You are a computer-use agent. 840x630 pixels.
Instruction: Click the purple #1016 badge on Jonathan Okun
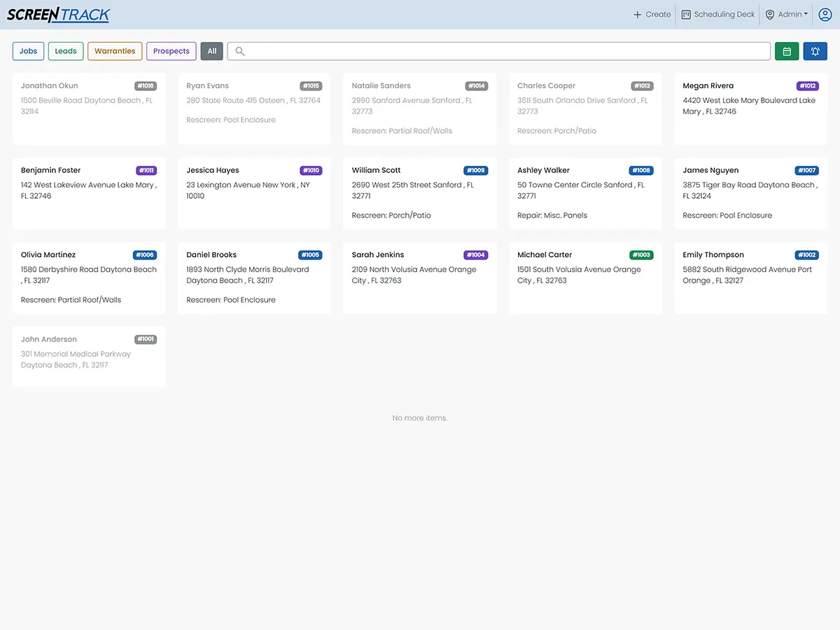(x=145, y=85)
